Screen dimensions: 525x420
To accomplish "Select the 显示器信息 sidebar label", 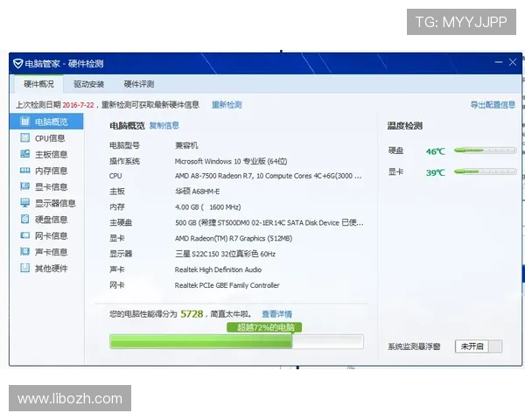I will click(55, 203).
